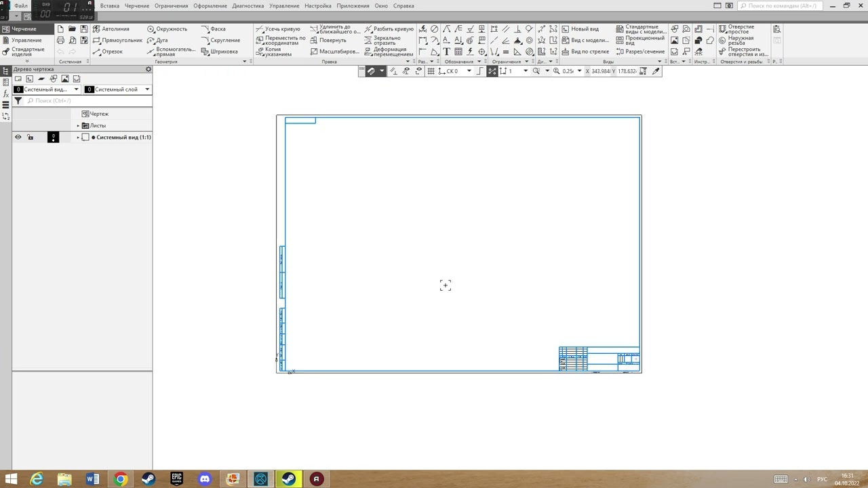Screen dimensions: 868x488
Task: Choose the Усечь кривую command
Action: click(278, 29)
